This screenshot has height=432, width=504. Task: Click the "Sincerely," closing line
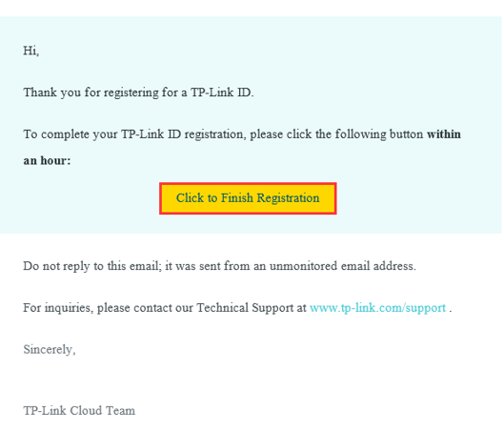50,350
